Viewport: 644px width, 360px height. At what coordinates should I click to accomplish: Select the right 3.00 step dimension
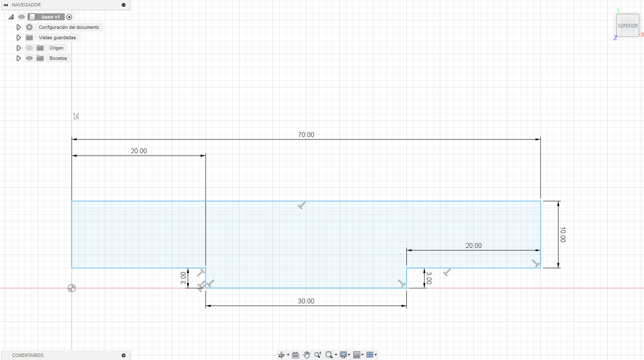pyautogui.click(x=429, y=278)
